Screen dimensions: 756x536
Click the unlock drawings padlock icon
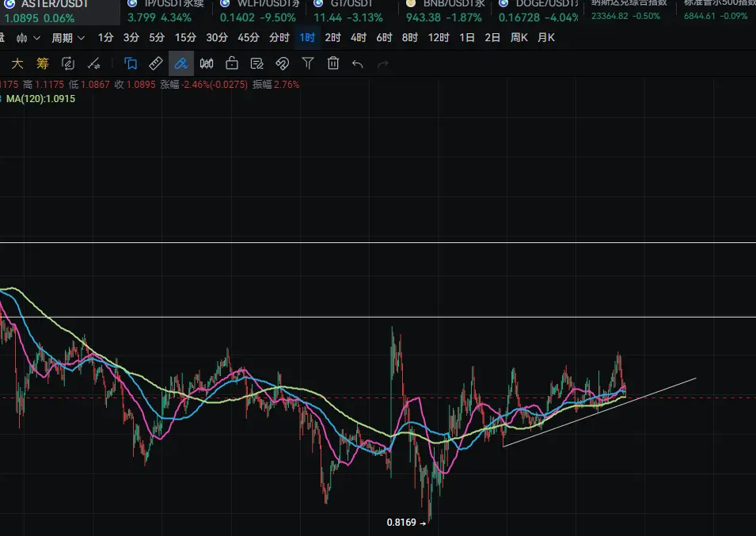pyautogui.click(x=232, y=63)
